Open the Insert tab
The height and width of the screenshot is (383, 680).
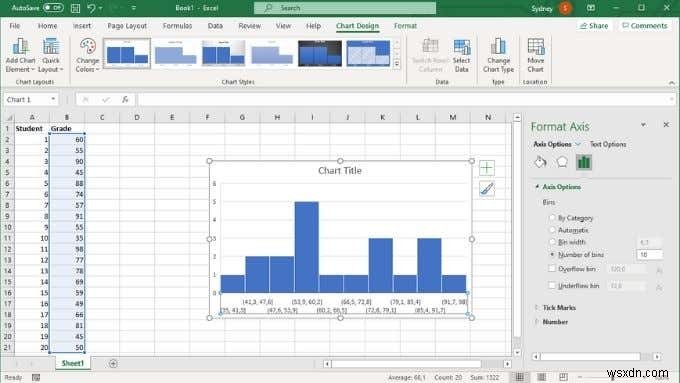[x=82, y=26]
